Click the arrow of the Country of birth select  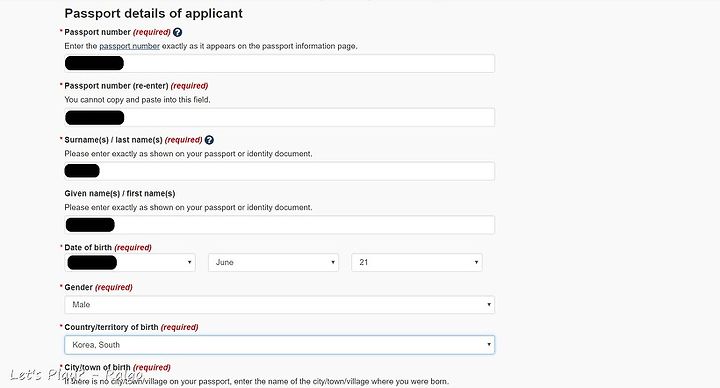coord(489,345)
